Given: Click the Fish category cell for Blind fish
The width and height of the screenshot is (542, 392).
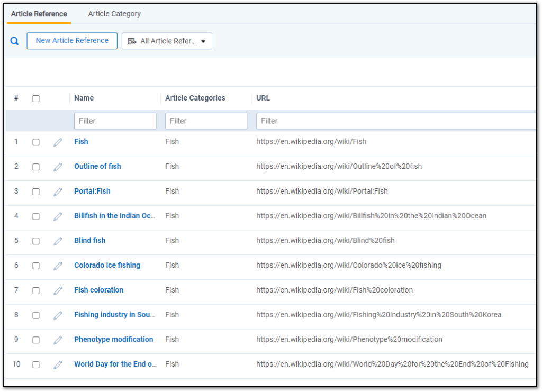Looking at the screenshot, I should [x=172, y=241].
